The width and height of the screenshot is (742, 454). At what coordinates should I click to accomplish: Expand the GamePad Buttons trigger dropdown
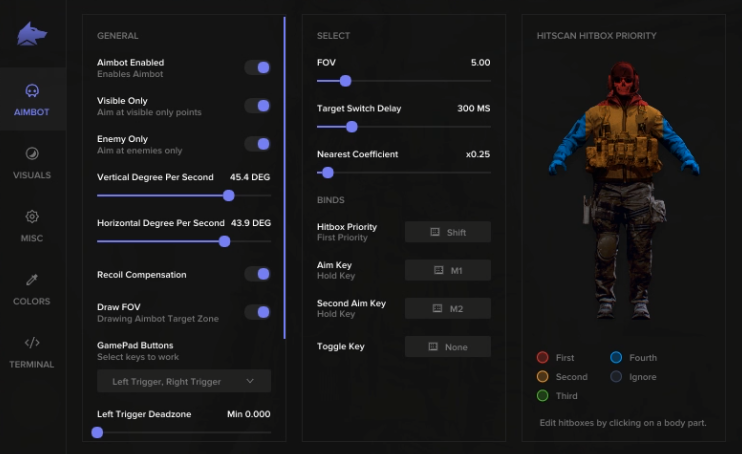[x=184, y=381]
